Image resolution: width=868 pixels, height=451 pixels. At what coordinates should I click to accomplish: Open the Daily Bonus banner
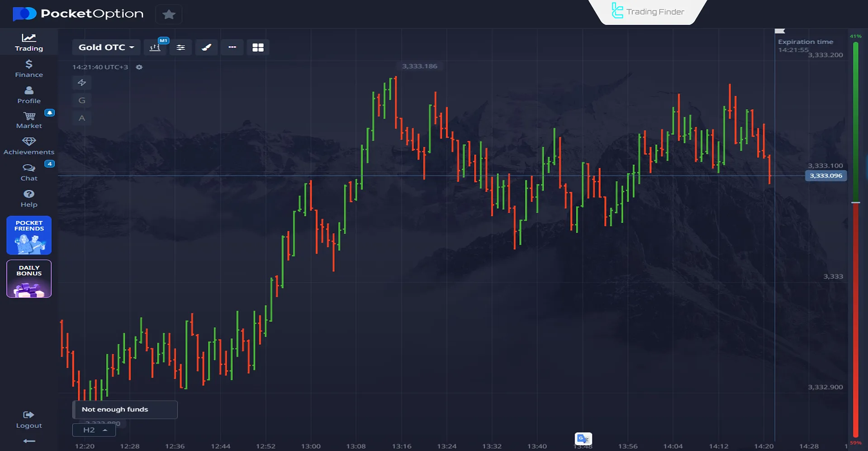[x=29, y=279]
